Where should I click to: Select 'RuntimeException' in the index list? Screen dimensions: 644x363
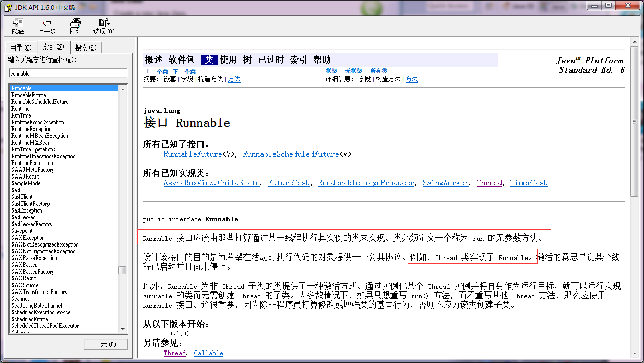point(31,129)
